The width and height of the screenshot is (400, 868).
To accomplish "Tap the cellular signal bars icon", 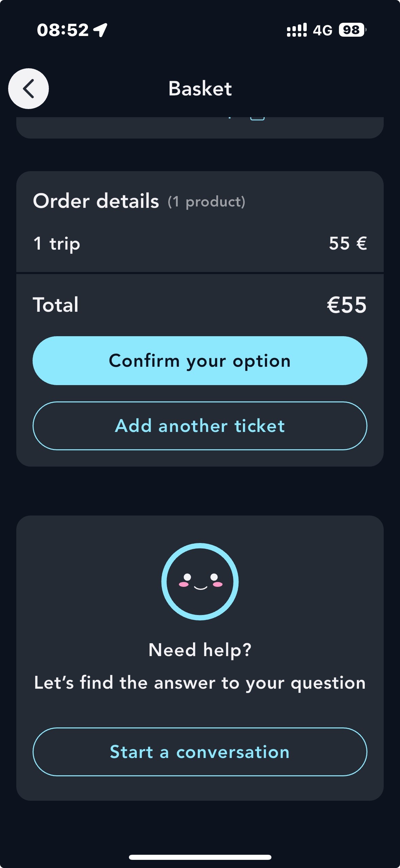I will pyautogui.click(x=297, y=30).
